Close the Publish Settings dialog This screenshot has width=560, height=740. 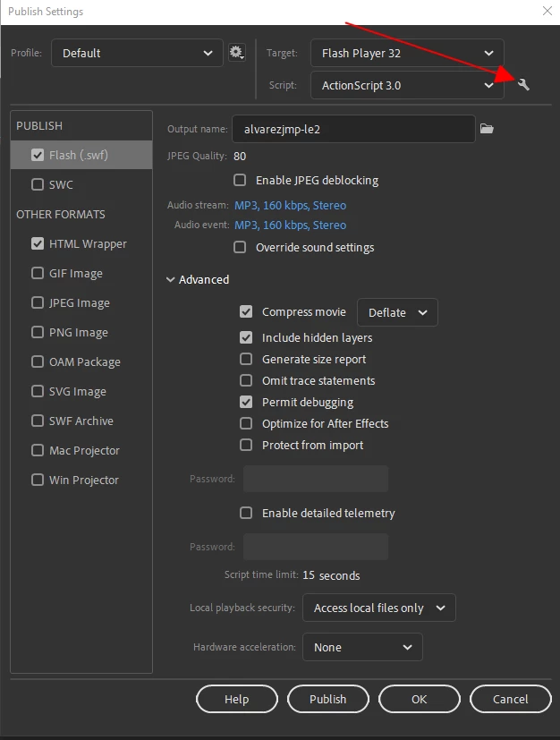547,12
